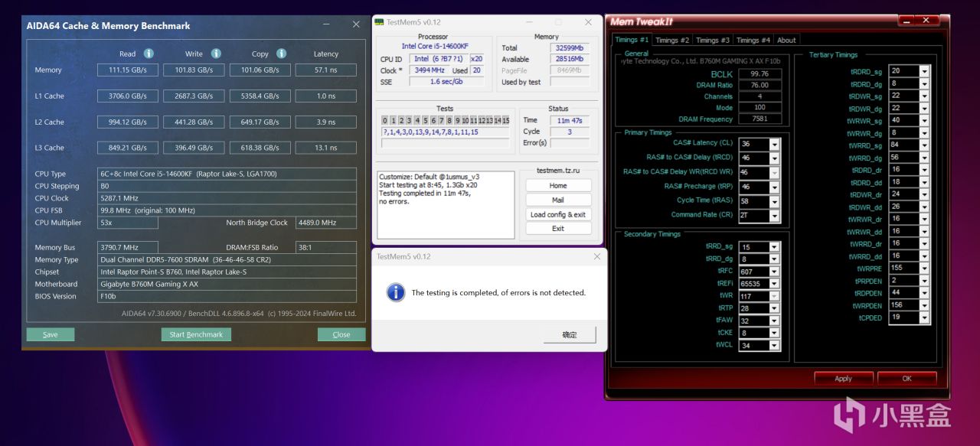Expand the RAS# Precharge (tRP) dropdown
The image size is (980, 446).
coord(774,187)
